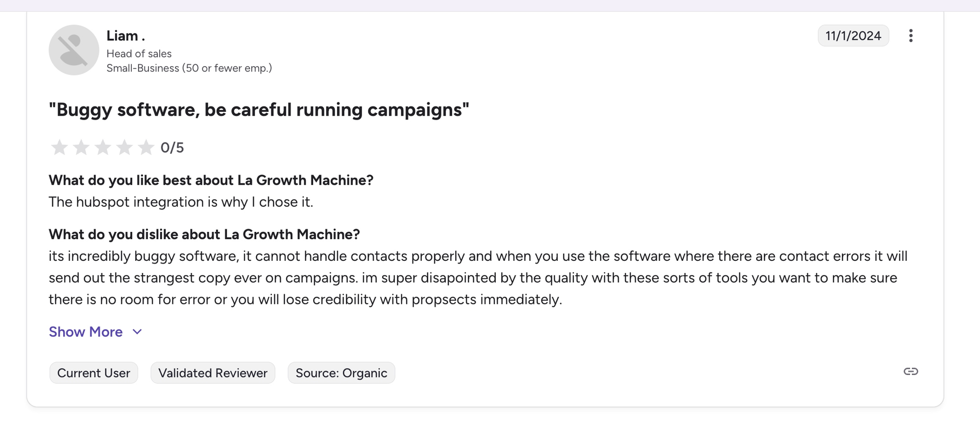Click the fourth rating star
The image size is (980, 425).
pos(124,147)
